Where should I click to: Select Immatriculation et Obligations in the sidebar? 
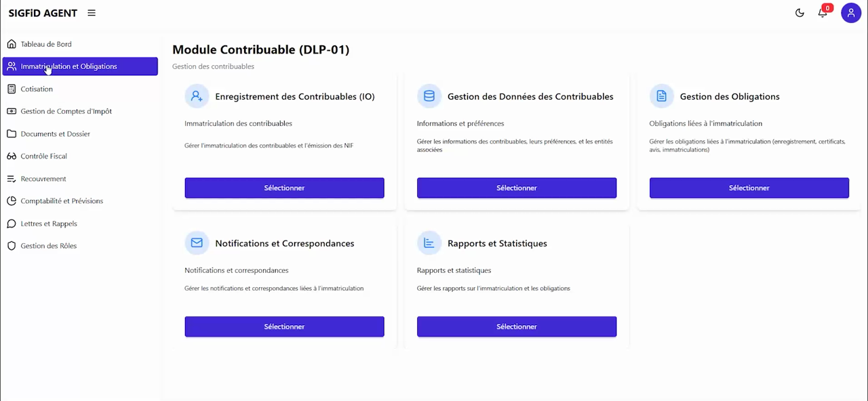68,66
